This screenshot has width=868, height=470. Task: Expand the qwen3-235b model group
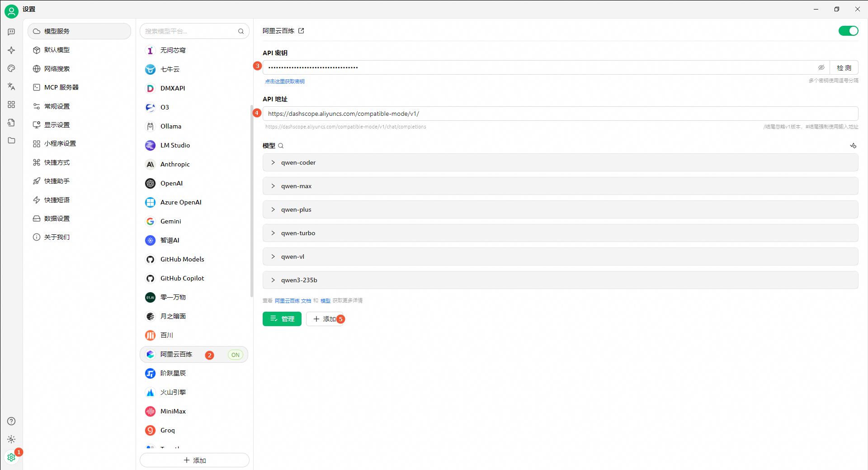click(x=560, y=280)
